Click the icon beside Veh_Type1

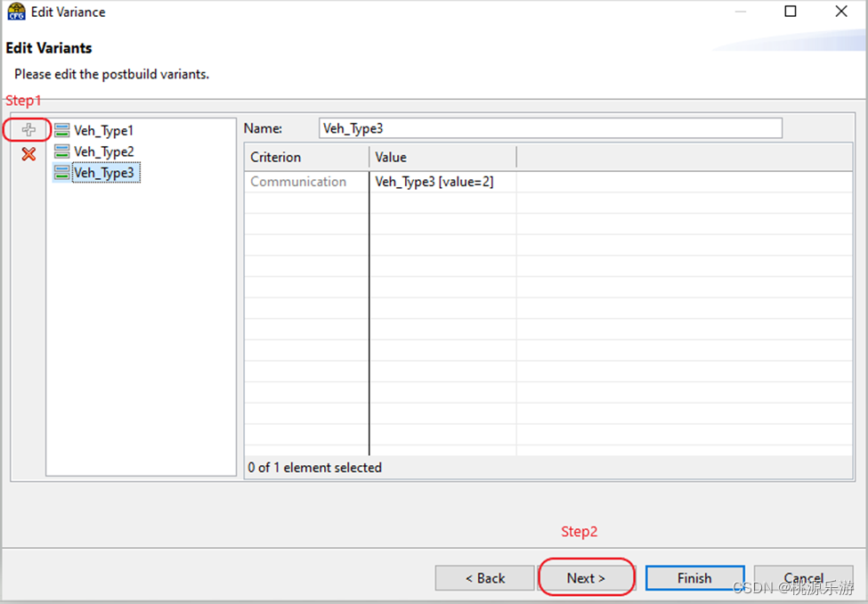62,130
